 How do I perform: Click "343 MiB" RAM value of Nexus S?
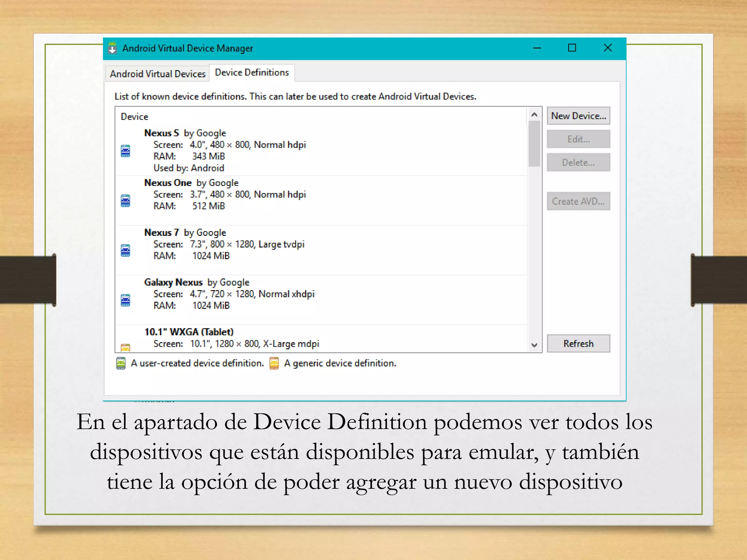pyautogui.click(x=208, y=156)
